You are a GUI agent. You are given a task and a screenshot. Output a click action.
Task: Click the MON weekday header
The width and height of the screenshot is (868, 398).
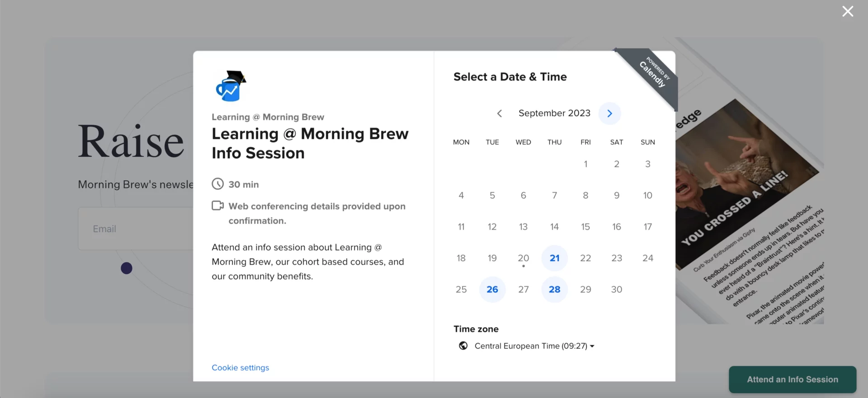click(461, 142)
